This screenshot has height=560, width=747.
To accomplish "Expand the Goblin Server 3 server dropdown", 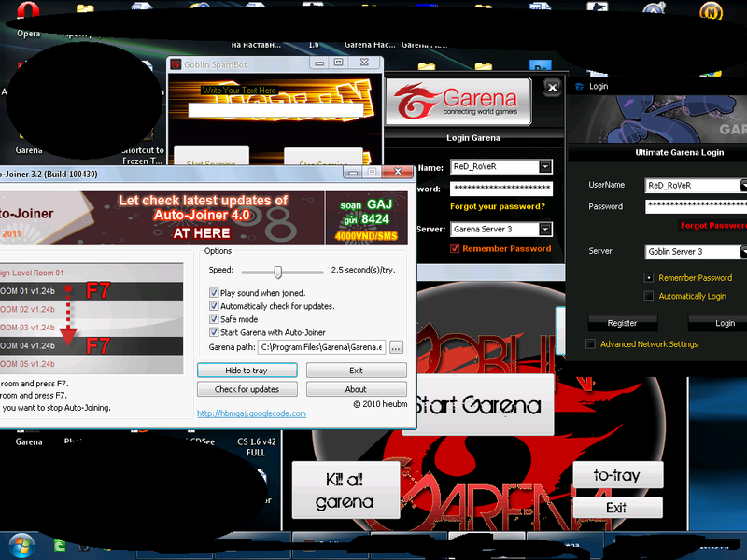I will pos(742,251).
